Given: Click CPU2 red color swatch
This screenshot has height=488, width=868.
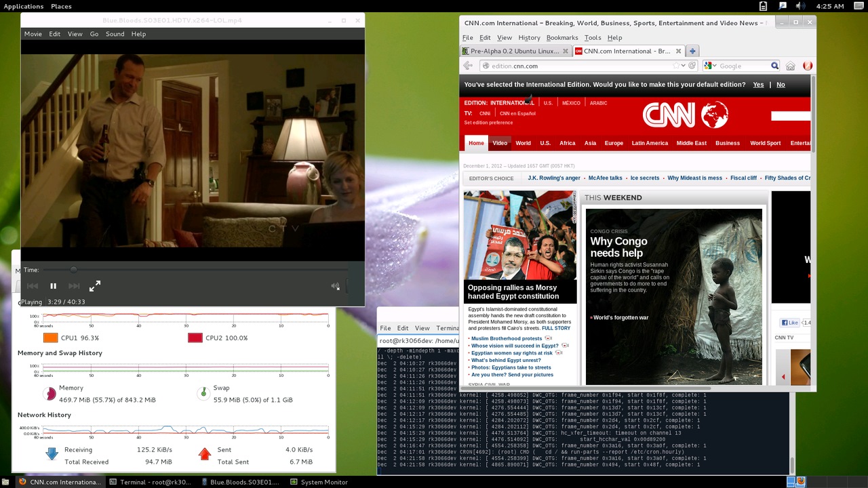Looking at the screenshot, I should (x=195, y=338).
